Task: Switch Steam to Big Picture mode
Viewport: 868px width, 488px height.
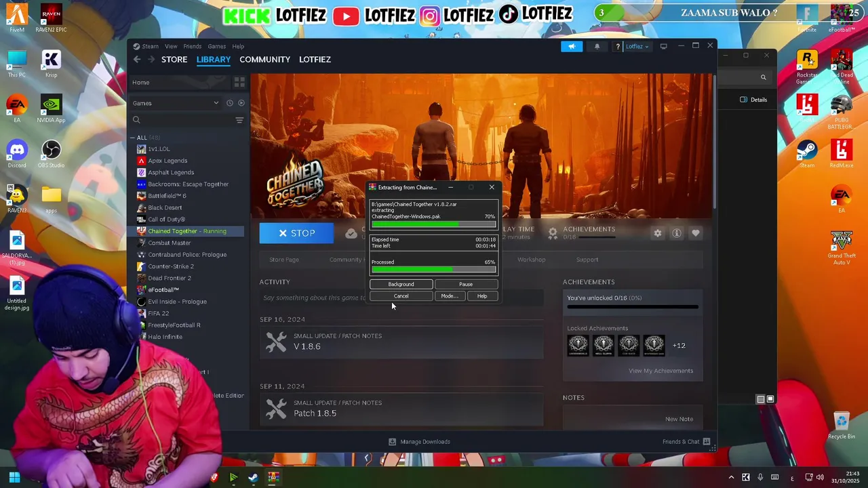Action: tap(663, 46)
